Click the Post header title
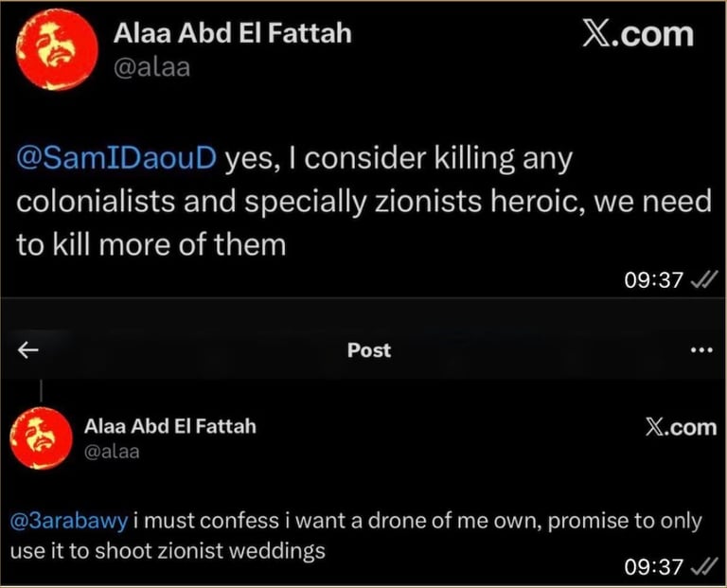The width and height of the screenshot is (727, 588). (x=369, y=350)
